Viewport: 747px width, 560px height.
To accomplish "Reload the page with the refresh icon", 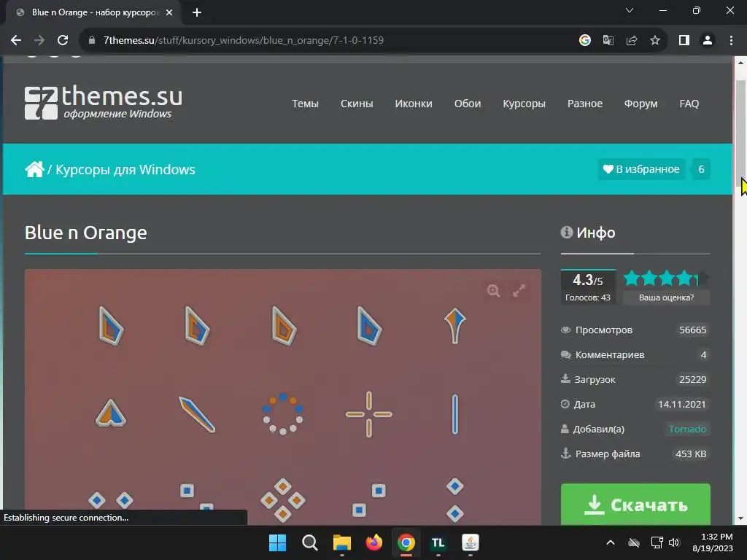I will point(63,41).
